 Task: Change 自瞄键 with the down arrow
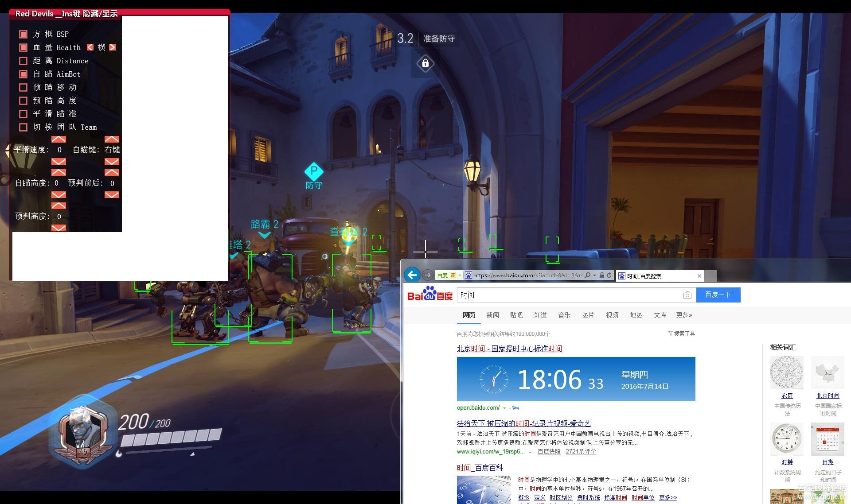[x=112, y=161]
